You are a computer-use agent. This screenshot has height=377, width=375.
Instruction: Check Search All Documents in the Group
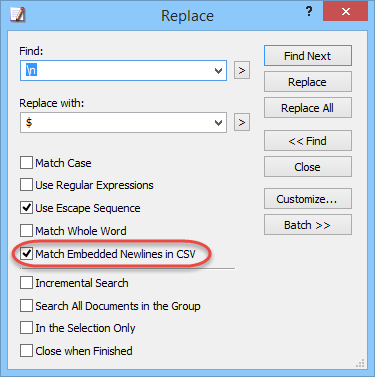(26, 306)
